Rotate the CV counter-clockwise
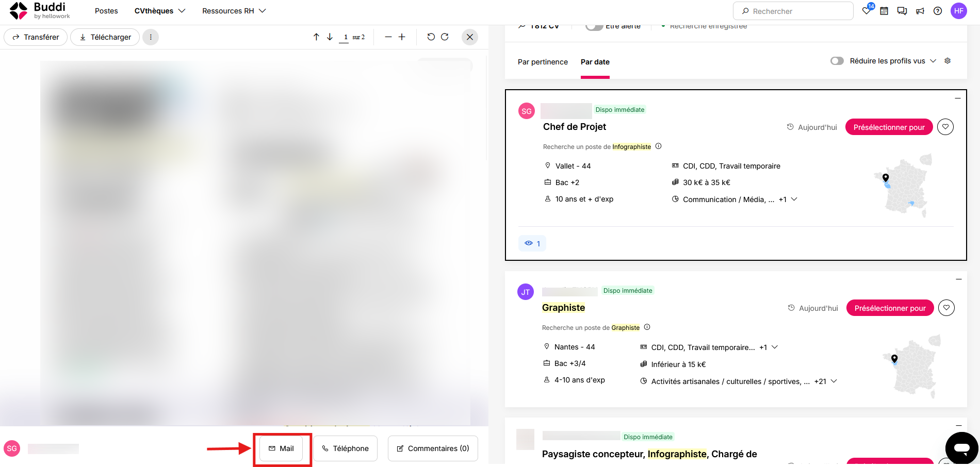980x467 pixels. tap(431, 37)
